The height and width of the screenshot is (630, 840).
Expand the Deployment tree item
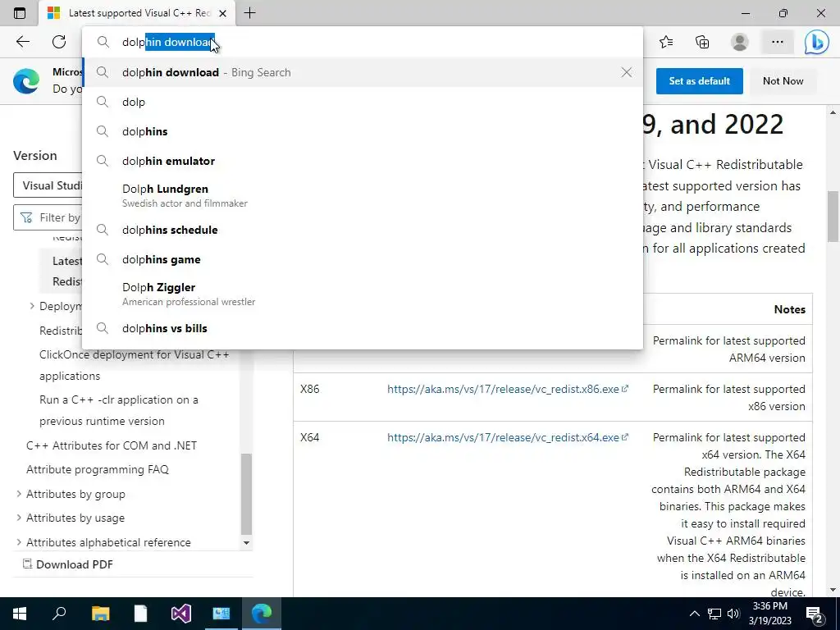click(x=32, y=306)
